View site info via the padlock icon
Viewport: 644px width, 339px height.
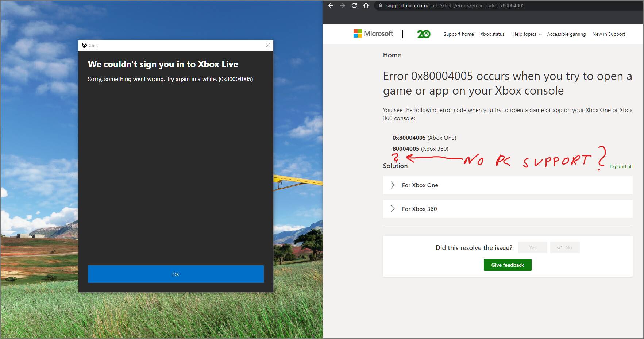381,5
